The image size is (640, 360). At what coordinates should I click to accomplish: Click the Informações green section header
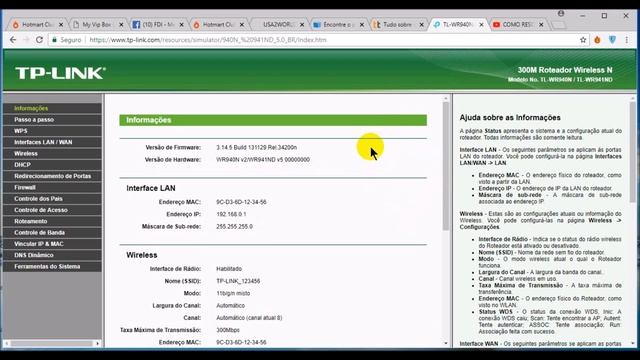pos(273,120)
